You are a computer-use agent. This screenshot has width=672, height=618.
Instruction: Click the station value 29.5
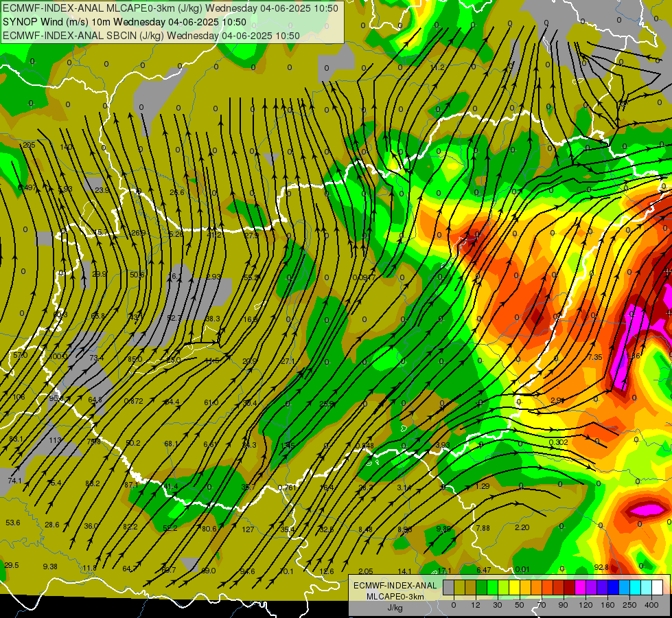pyautogui.click(x=12, y=565)
